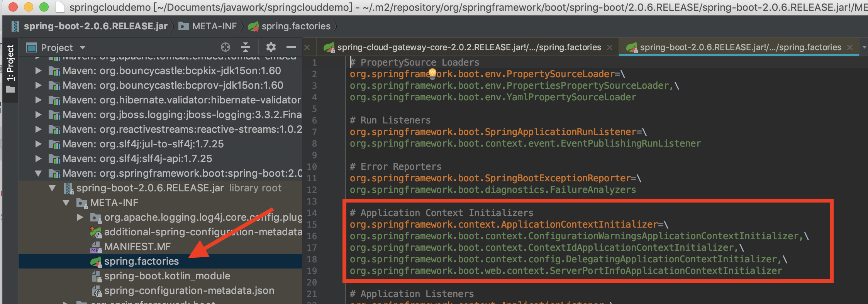The height and width of the screenshot is (304, 868).
Task: Expand Maven org.reactivestreams node
Action: [x=38, y=129]
